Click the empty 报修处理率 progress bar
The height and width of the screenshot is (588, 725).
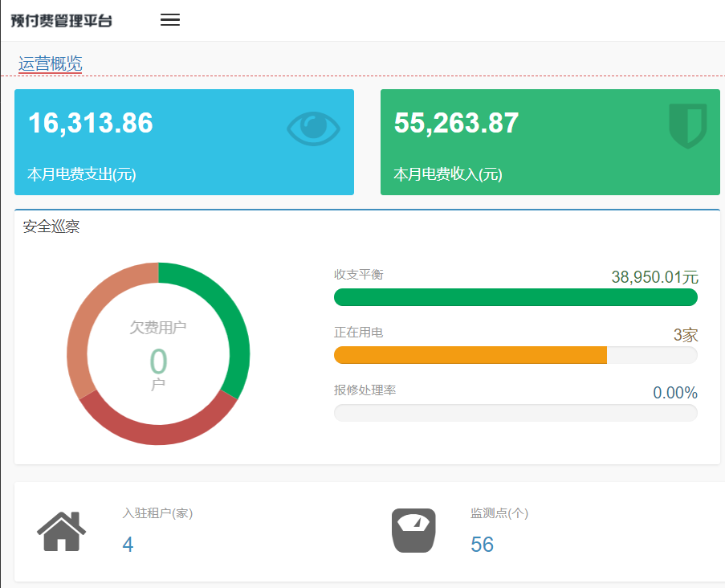(x=515, y=413)
